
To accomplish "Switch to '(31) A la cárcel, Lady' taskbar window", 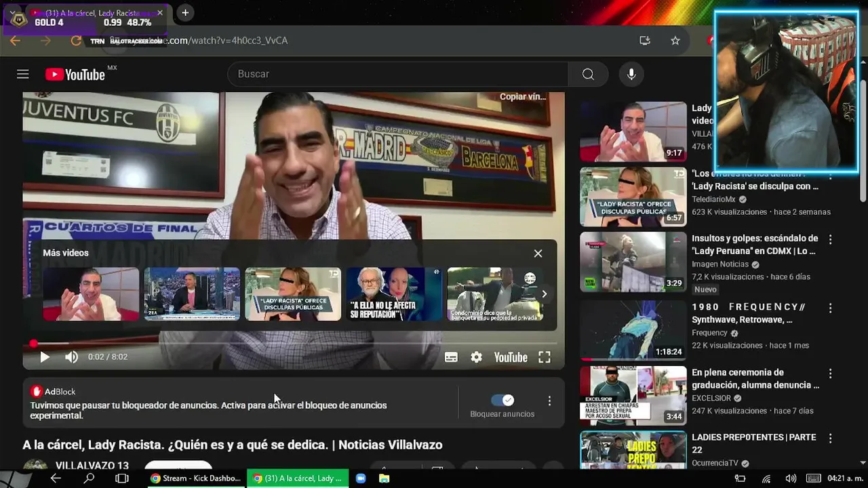I will click(x=298, y=479).
